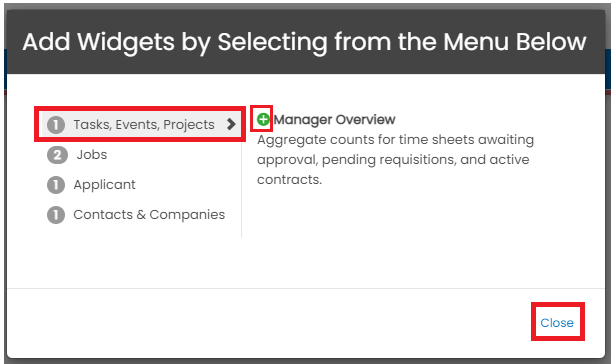Click the dark header bar right of the title
Screen dimensions: 611x364
click(596, 42)
